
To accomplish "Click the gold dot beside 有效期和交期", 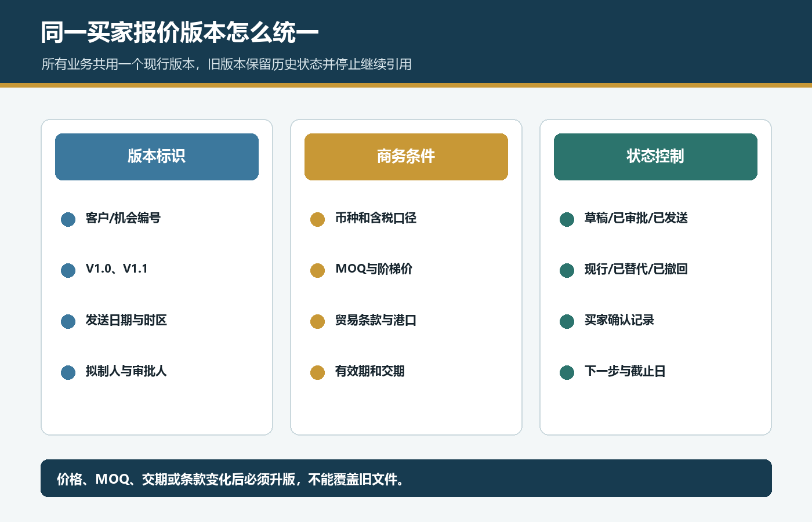I will coord(317,372).
